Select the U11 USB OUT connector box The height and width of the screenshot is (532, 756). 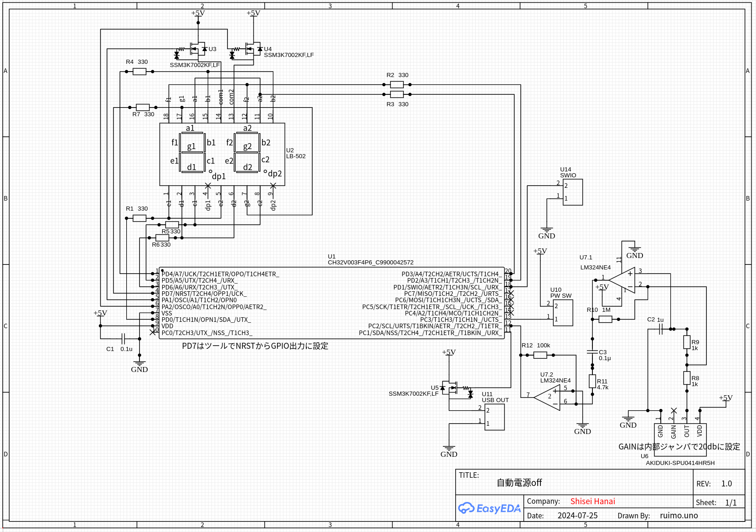pos(494,417)
